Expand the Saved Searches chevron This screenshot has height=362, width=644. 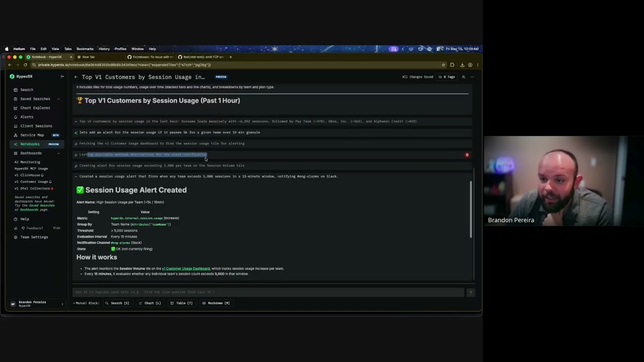(58, 99)
